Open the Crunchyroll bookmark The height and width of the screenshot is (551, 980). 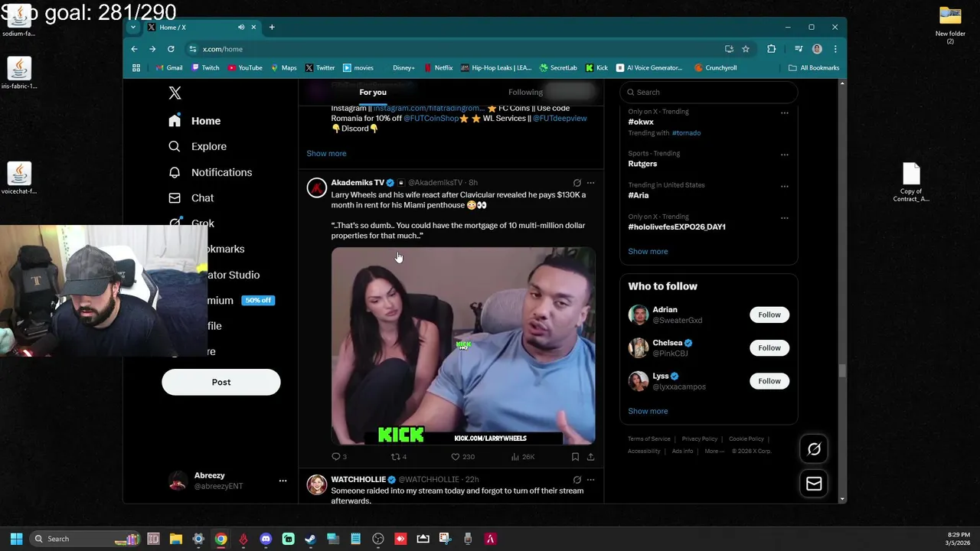715,67
